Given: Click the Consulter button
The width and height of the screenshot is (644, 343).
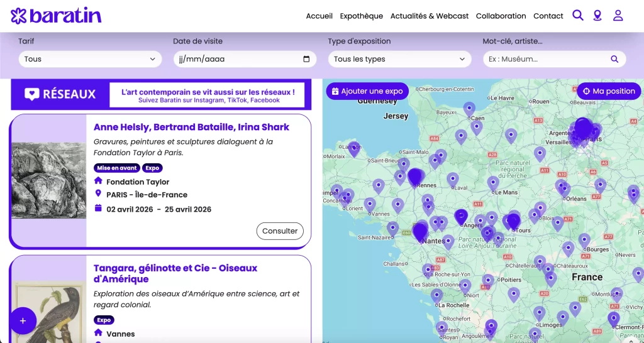Looking at the screenshot, I should (x=280, y=231).
